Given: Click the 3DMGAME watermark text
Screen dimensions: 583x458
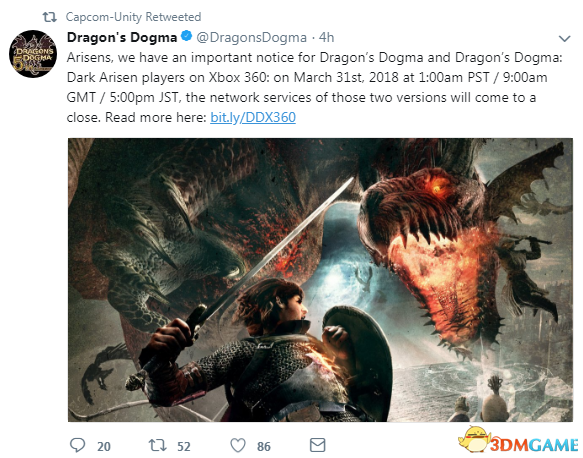Looking at the screenshot, I should tap(534, 445).
